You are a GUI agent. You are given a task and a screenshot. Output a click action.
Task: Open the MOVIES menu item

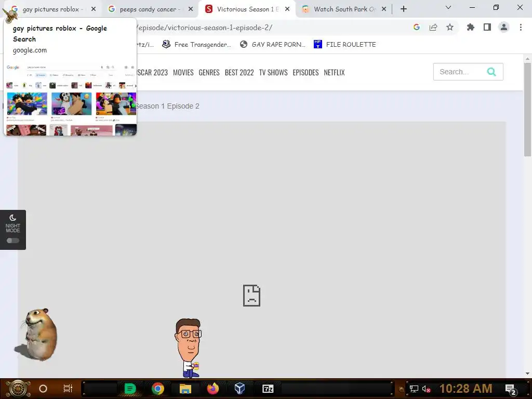pos(183,72)
